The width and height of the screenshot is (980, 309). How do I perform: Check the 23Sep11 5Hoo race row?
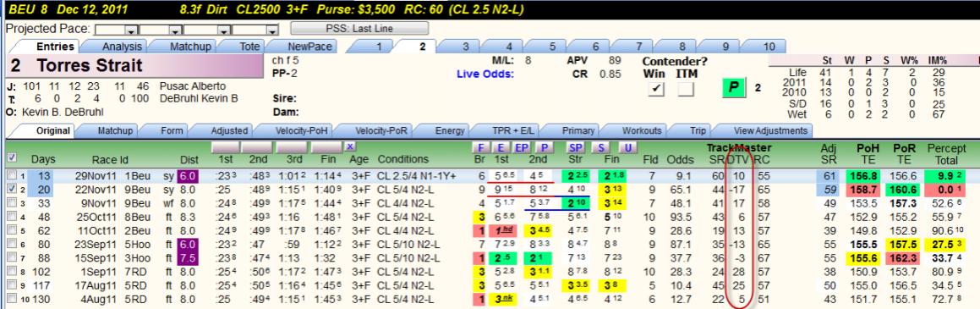[x=11, y=244]
